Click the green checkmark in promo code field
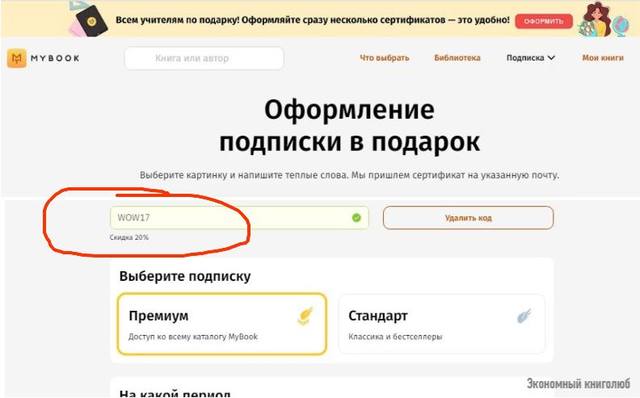Viewport: 640px width, 398px height. click(356, 218)
